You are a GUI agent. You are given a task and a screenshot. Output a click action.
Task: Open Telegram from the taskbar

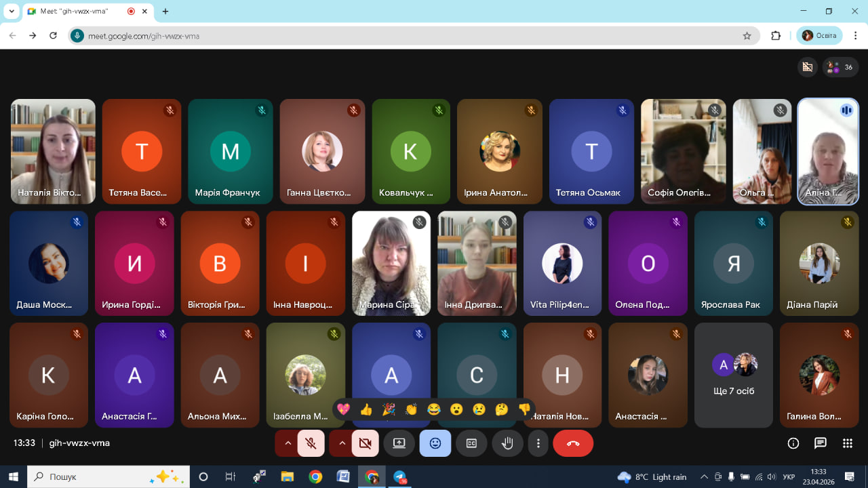[399, 477]
